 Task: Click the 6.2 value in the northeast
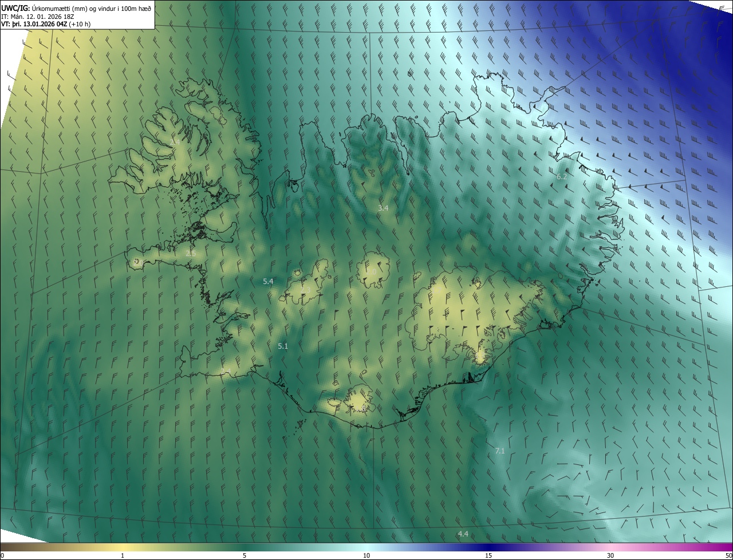point(562,177)
